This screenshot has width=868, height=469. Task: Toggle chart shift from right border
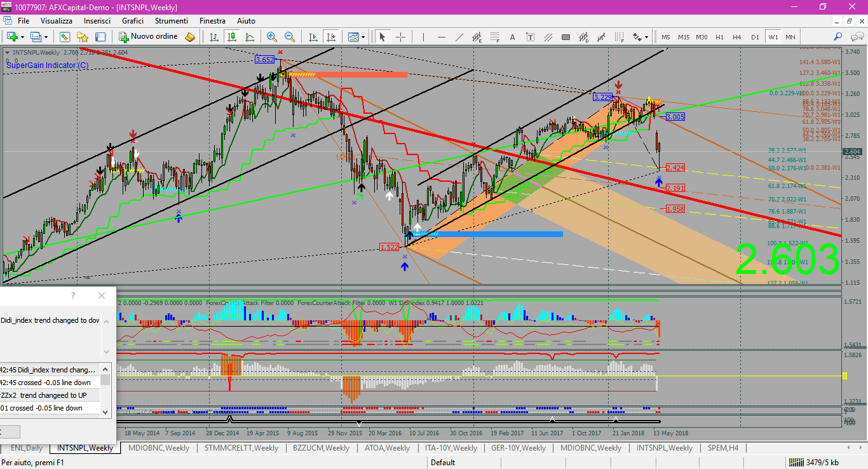click(x=330, y=37)
